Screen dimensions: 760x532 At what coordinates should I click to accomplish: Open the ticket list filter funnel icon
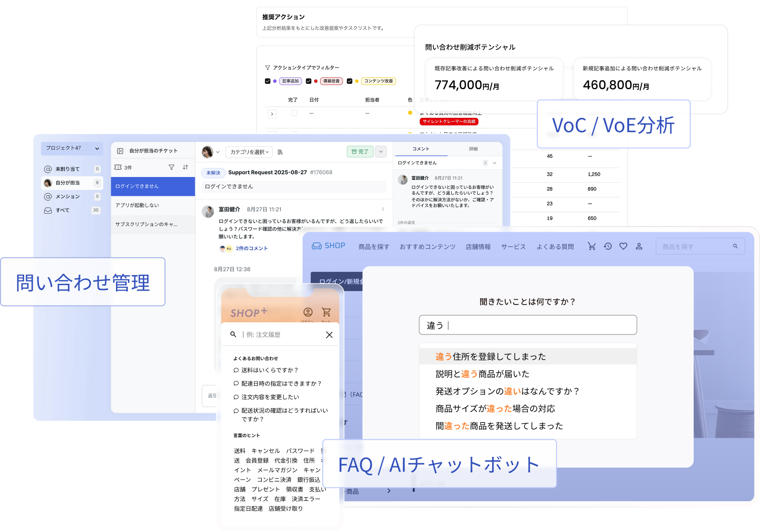point(171,167)
